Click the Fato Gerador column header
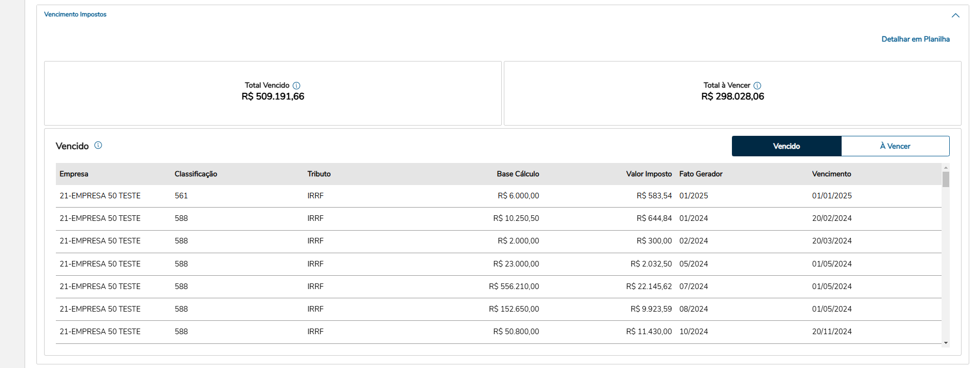The image size is (980, 368). coord(701,174)
